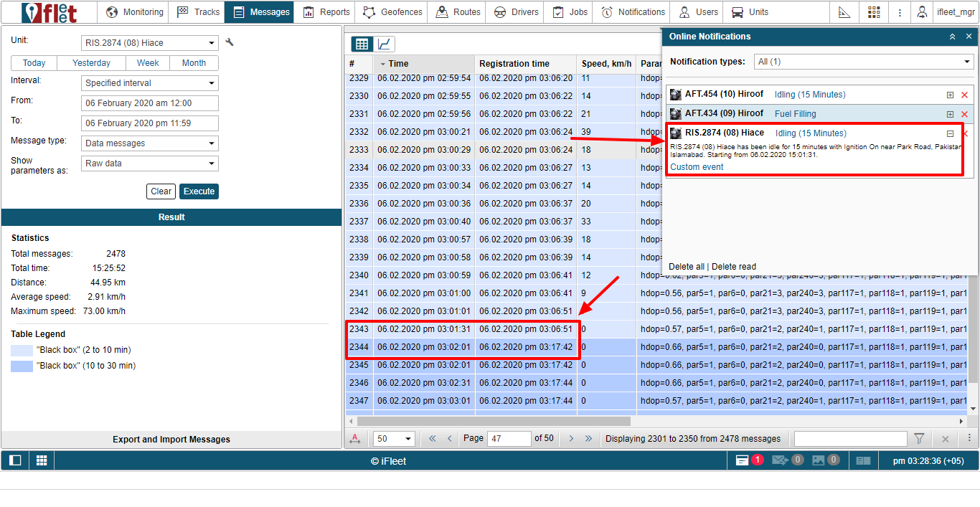
Task: Open the apps grid icon in top bar
Action: pyautogui.click(x=873, y=12)
